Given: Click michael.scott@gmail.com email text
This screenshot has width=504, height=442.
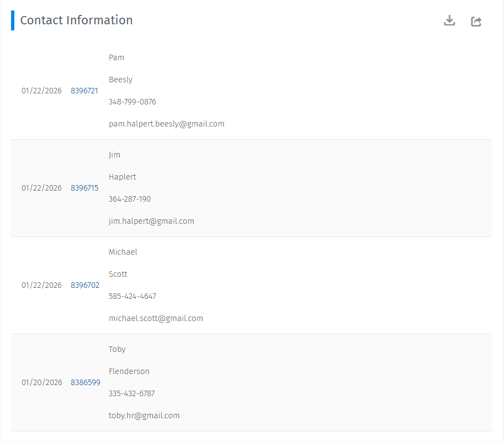Looking at the screenshot, I should point(156,318).
